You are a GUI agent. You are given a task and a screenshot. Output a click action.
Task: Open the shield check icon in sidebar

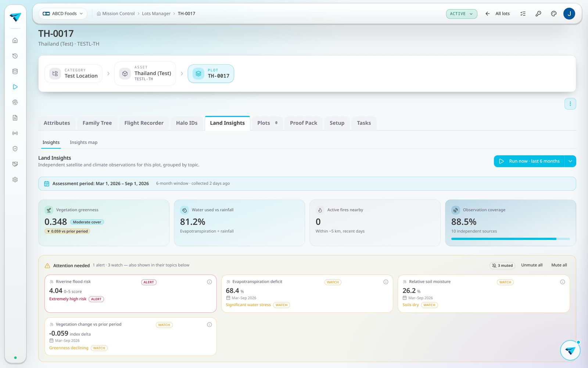click(x=15, y=149)
